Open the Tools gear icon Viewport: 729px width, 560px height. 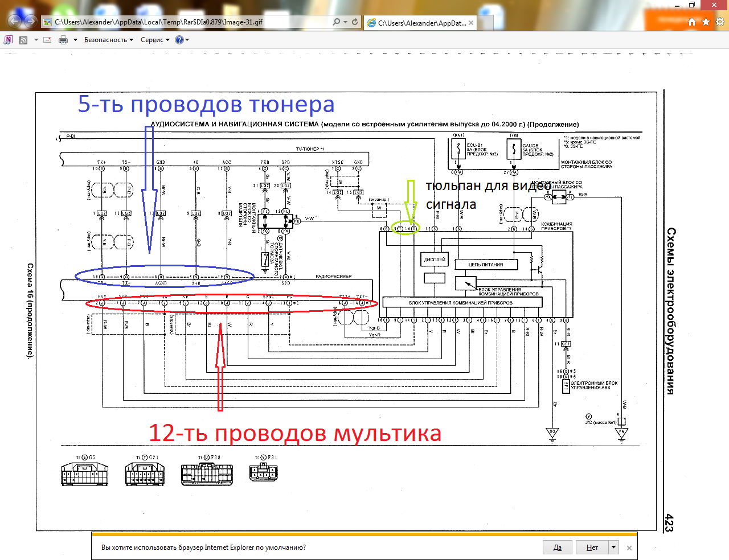pyautogui.click(x=720, y=22)
